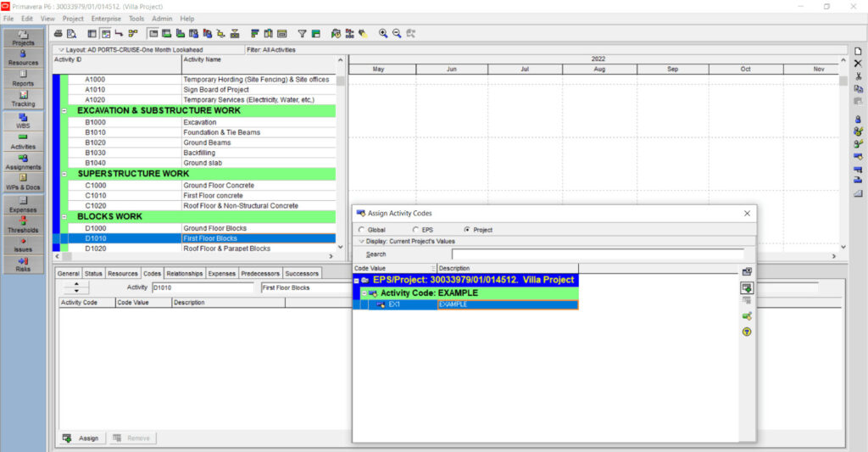868x452 pixels.
Task: Click the Remove button
Action: [132, 438]
